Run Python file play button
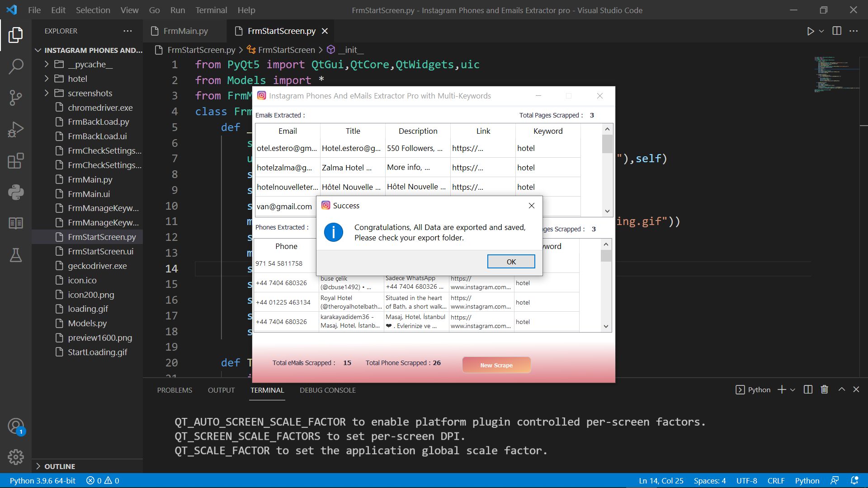The image size is (868, 488). point(811,31)
